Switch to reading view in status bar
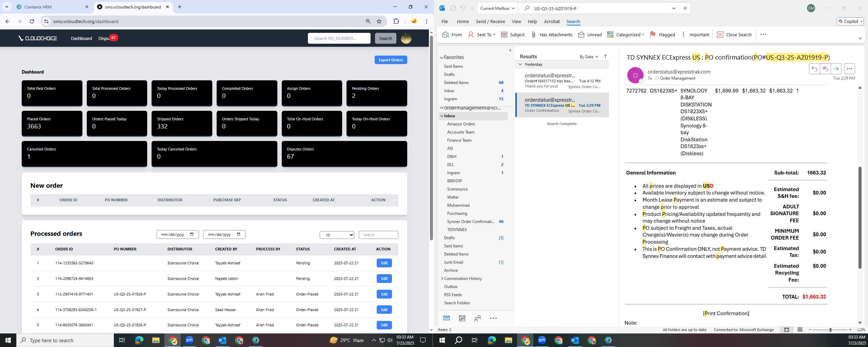The height and width of the screenshot is (347, 868). tap(800, 329)
